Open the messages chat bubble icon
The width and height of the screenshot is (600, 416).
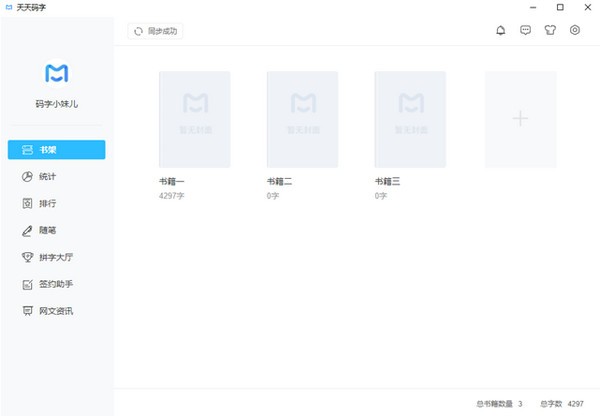pyautogui.click(x=526, y=31)
